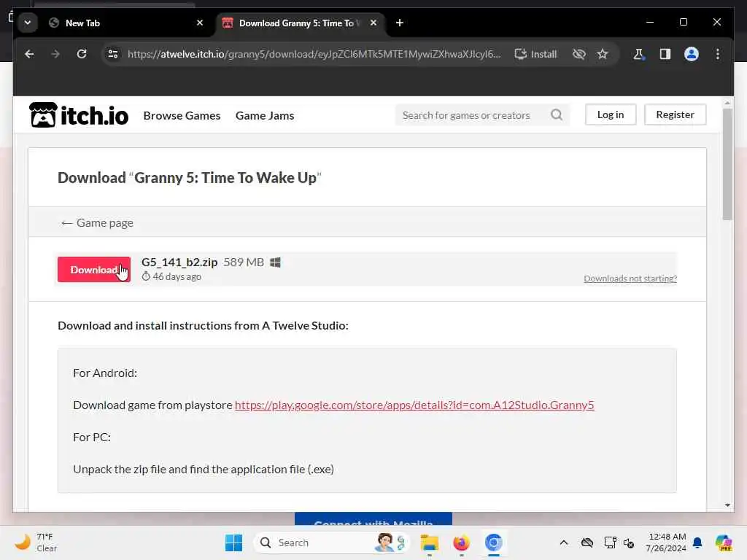
Task: Open the Downloads not starting? link
Action: click(630, 279)
